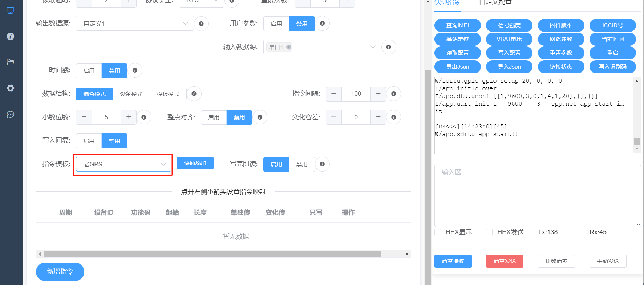The image size is (644, 285).
Task: Click the 信号强度 quick command
Action: pos(509,25)
